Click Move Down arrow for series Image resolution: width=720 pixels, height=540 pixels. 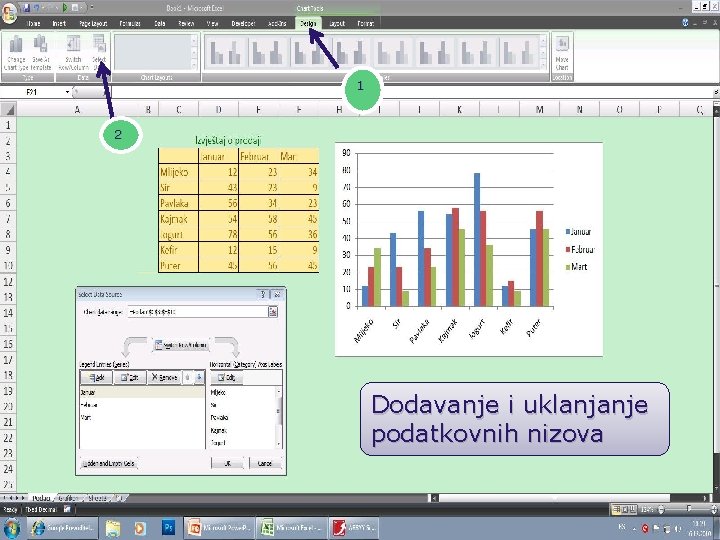click(x=199, y=377)
